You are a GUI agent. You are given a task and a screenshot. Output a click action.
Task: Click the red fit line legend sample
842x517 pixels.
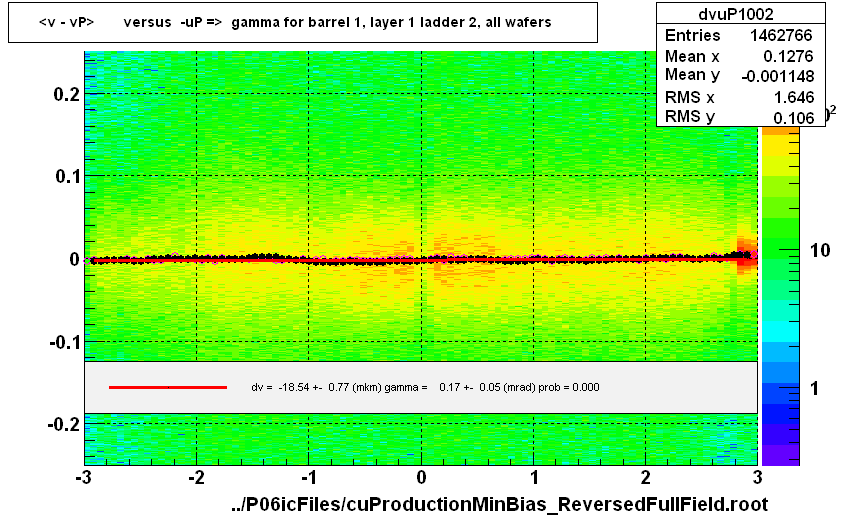click(168, 387)
